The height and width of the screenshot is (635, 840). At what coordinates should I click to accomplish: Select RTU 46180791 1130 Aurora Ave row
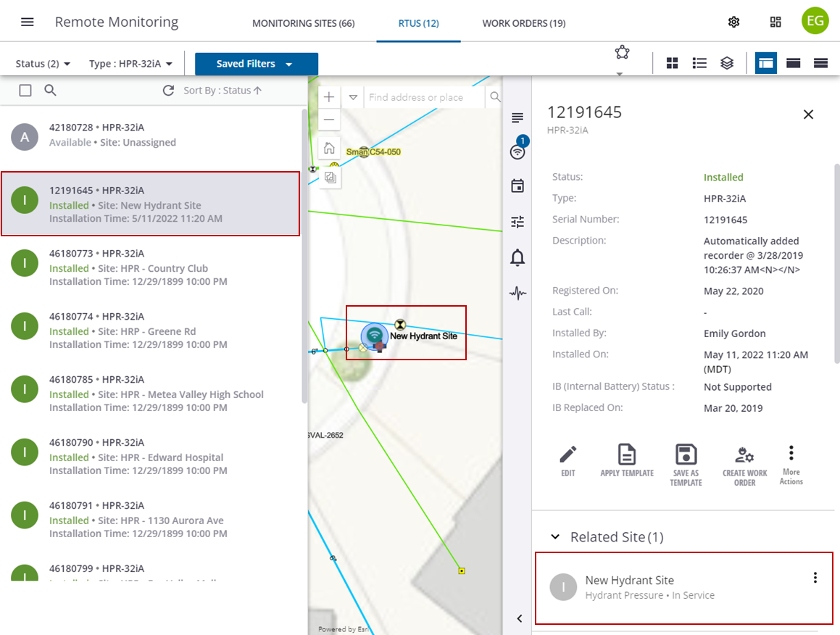pyautogui.click(x=151, y=519)
